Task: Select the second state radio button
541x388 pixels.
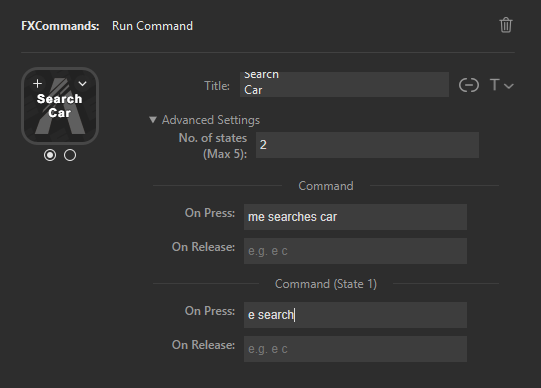Action: pyautogui.click(x=70, y=155)
